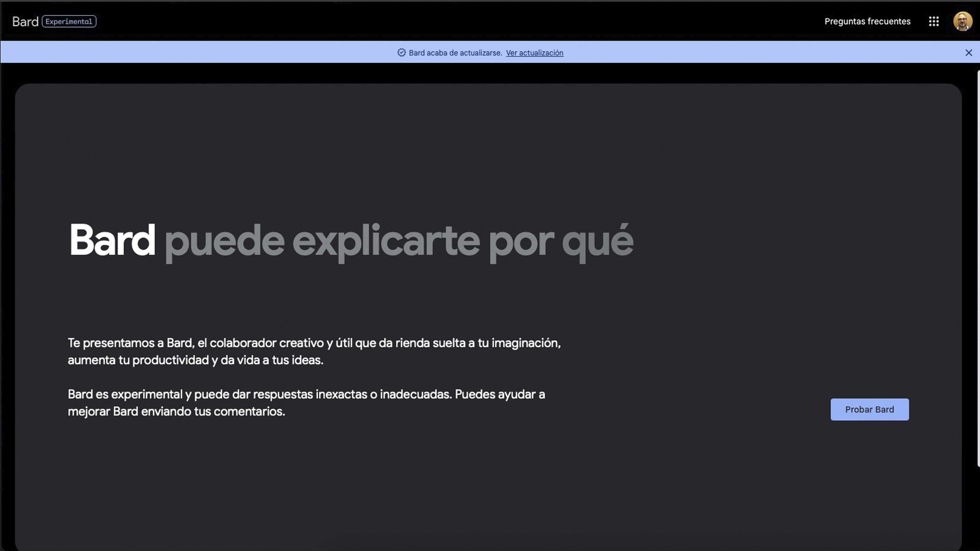Screen dimensions: 980x551
Task: Click the checkmark icon in update banner
Action: tap(401, 53)
